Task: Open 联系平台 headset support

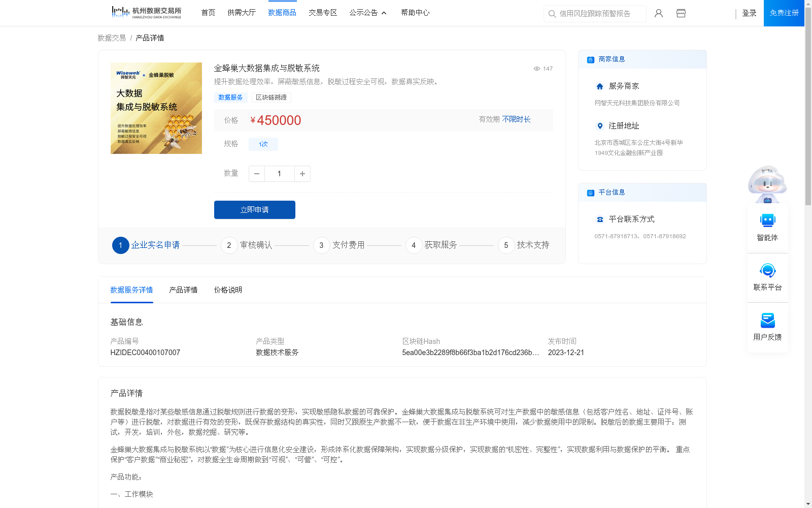Action: coord(768,277)
